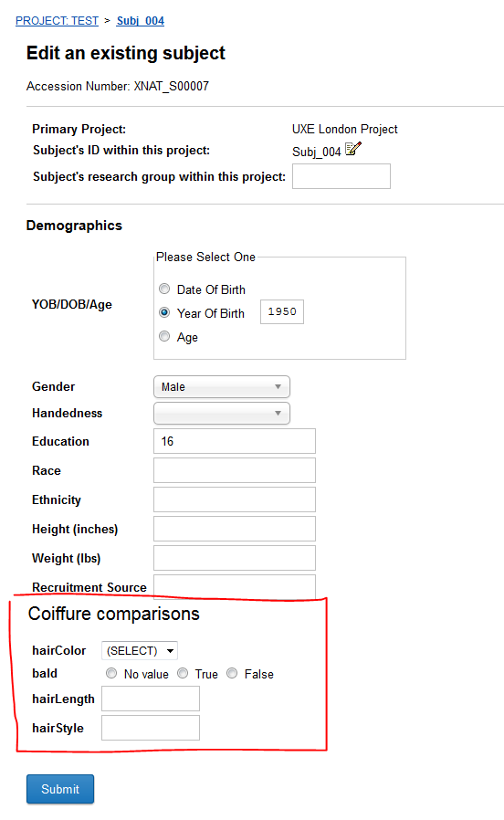Expand the Handedness dropdown
The width and height of the screenshot is (504, 820).
222,413
